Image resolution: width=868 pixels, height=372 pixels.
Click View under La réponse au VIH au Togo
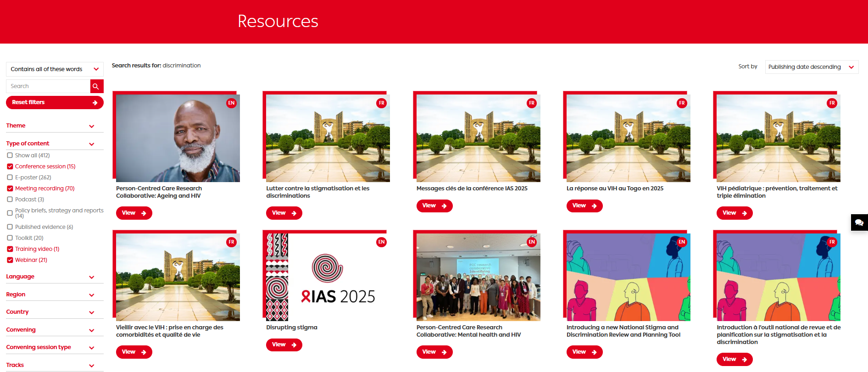pyautogui.click(x=584, y=206)
